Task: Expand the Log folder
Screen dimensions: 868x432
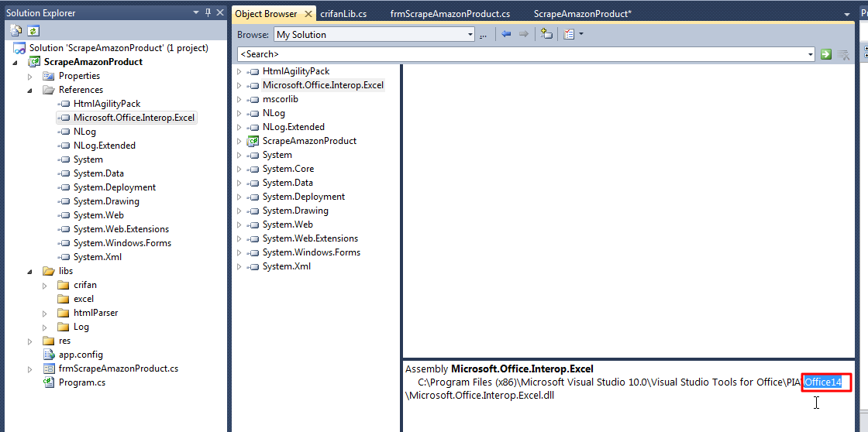Action: click(45, 327)
